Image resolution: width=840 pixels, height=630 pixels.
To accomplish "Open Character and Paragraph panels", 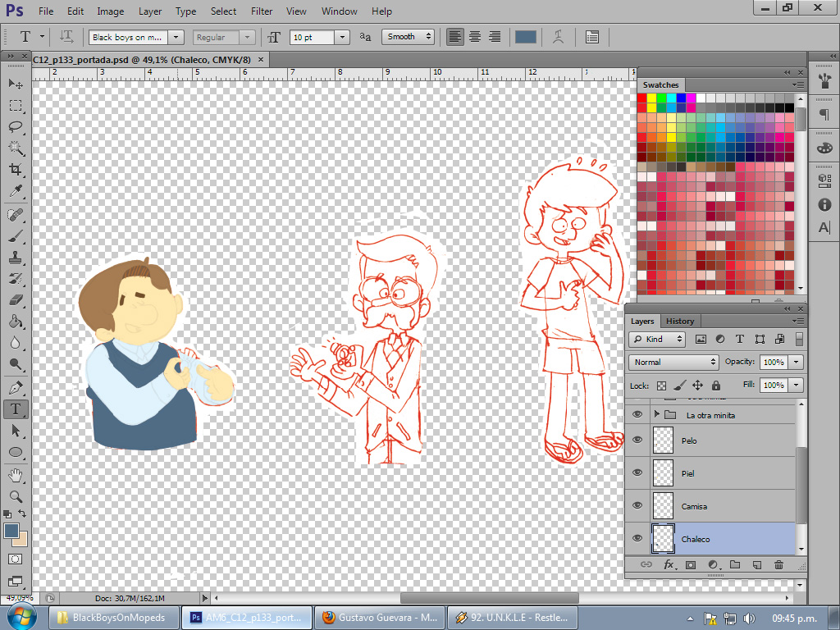I will point(592,37).
